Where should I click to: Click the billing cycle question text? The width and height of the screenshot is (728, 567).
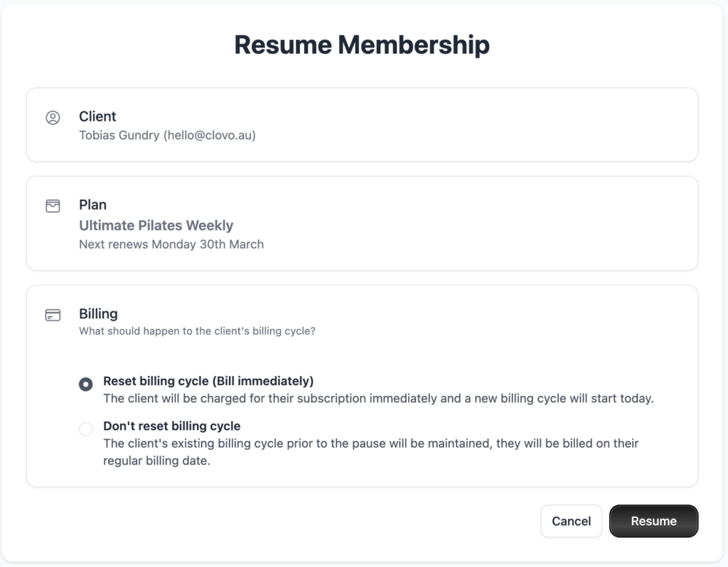[x=197, y=331]
